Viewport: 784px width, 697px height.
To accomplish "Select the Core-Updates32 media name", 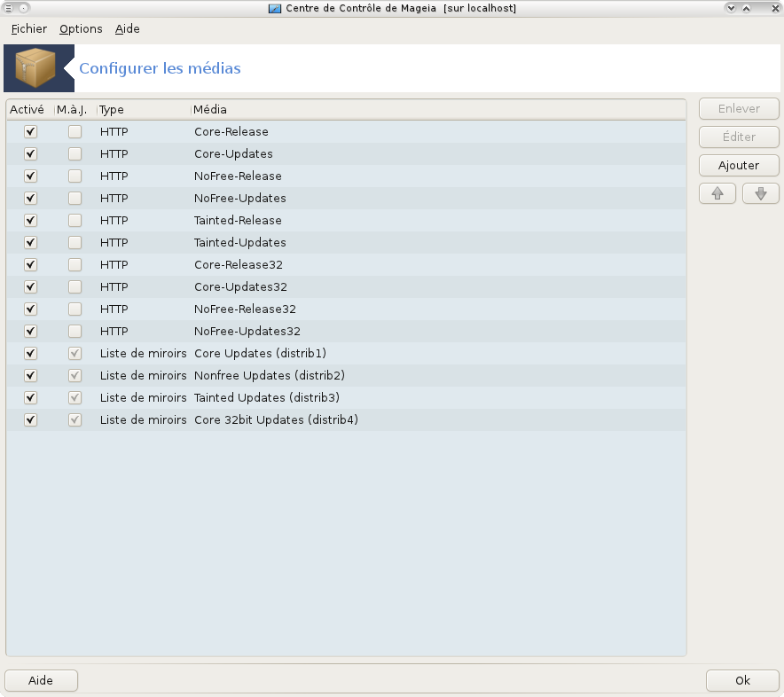I will pos(240,286).
